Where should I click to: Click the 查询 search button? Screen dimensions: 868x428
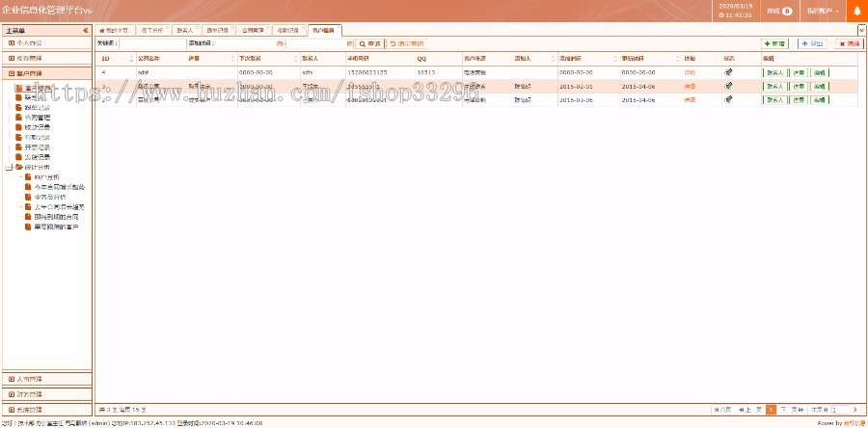pyautogui.click(x=369, y=44)
